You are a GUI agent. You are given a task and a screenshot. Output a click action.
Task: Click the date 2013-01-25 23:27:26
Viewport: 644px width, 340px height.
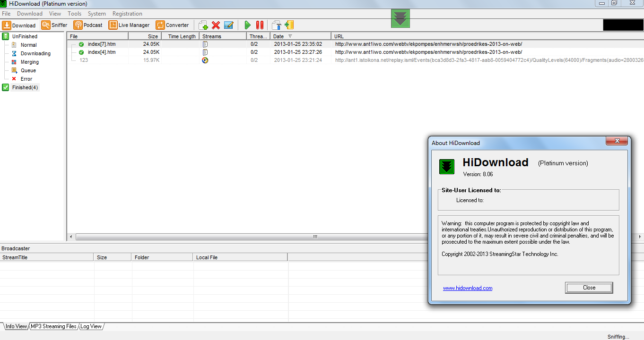298,52
